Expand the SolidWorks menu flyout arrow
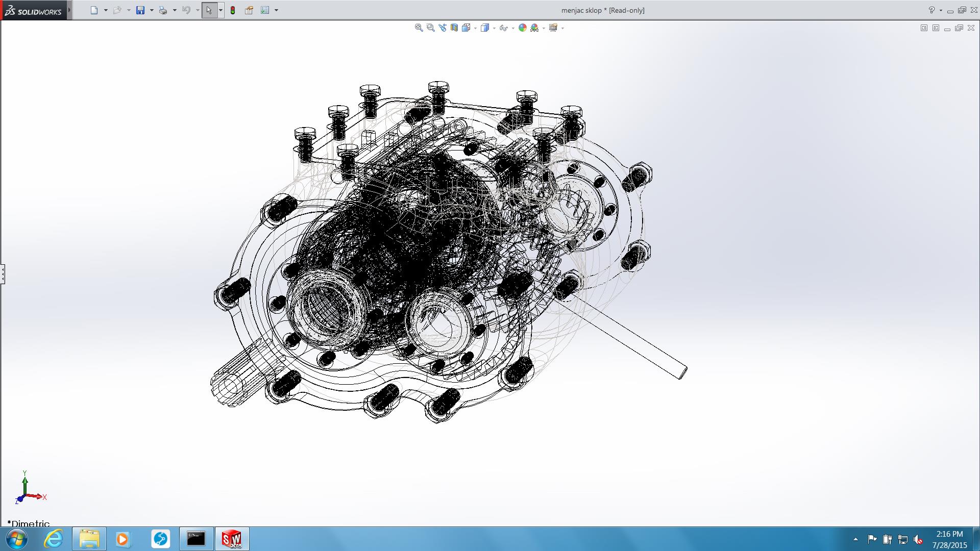Image resolution: width=980 pixels, height=551 pixels. (x=69, y=10)
